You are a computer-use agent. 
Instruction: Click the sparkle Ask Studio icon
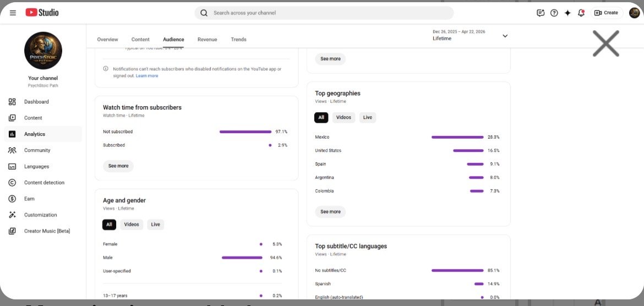click(x=567, y=13)
